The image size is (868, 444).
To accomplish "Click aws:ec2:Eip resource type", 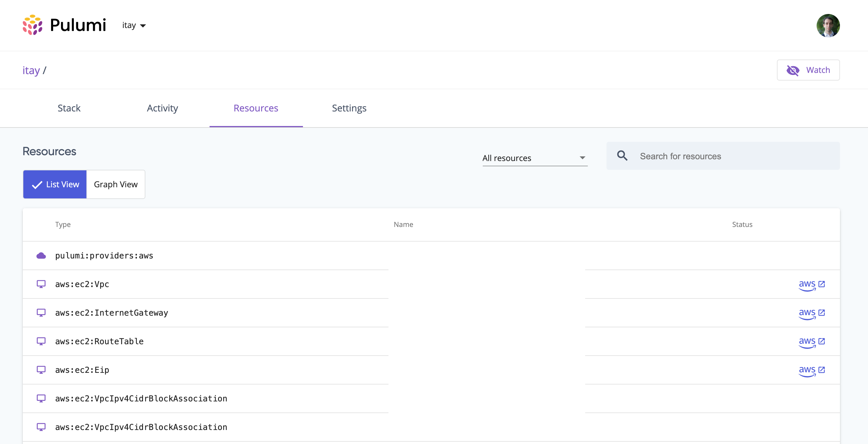I will (x=82, y=370).
